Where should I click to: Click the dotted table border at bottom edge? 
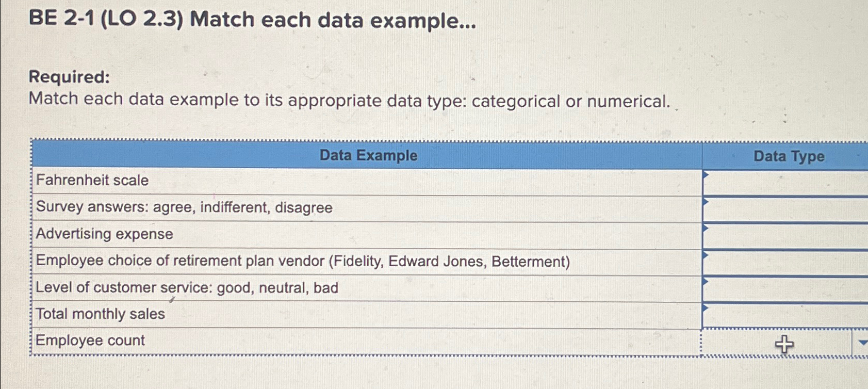[x=361, y=354]
